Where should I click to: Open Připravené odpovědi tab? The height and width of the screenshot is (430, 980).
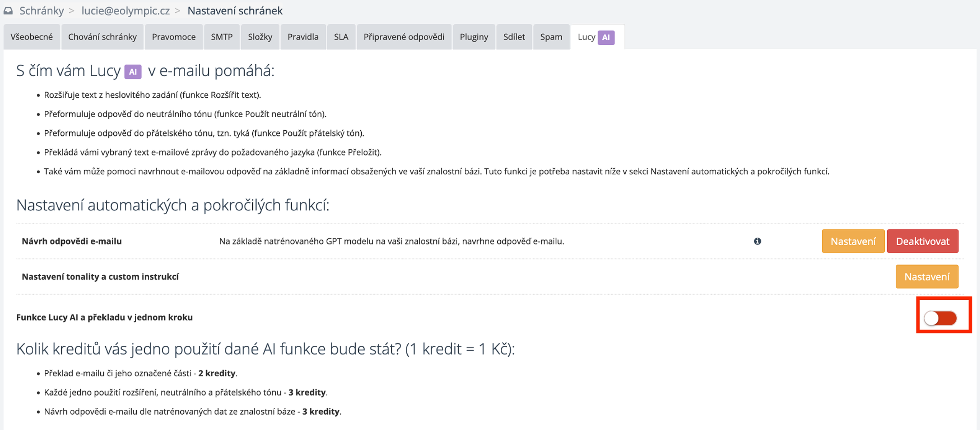404,37
